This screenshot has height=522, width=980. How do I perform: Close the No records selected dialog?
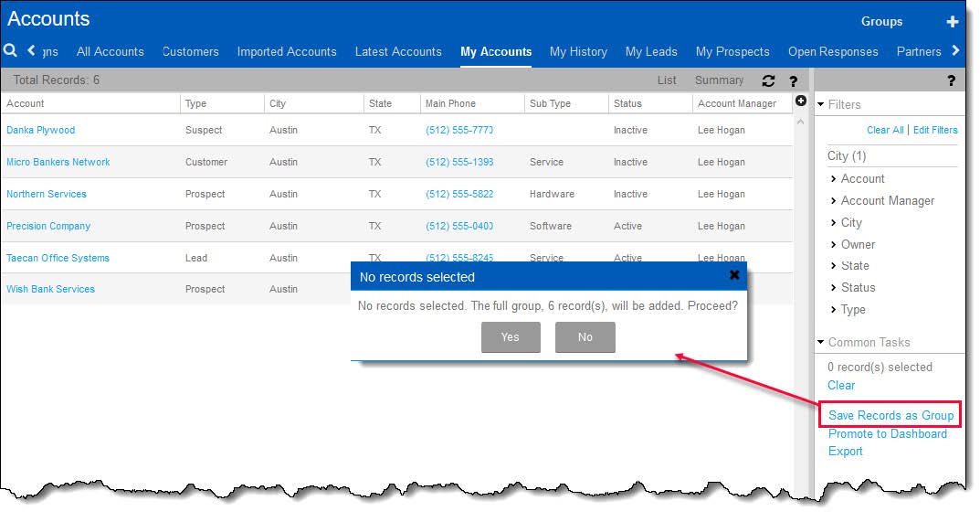click(734, 275)
